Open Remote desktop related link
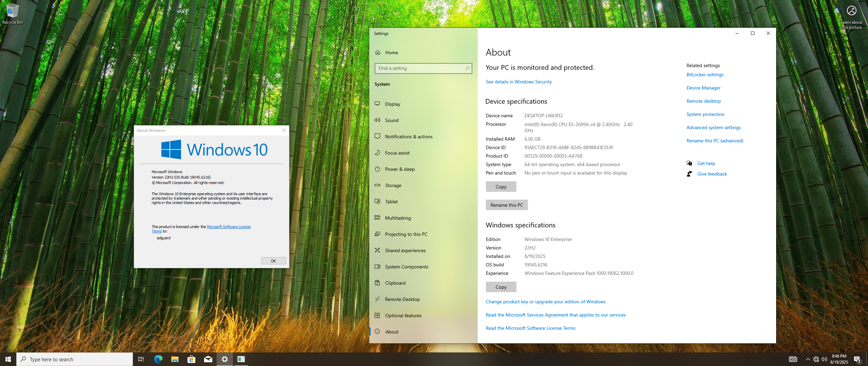Image resolution: width=868 pixels, height=366 pixels. click(704, 101)
